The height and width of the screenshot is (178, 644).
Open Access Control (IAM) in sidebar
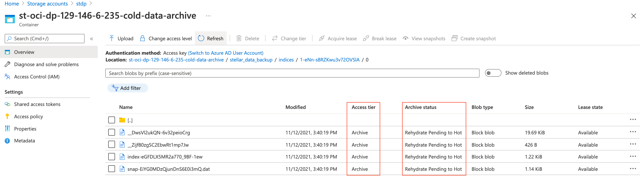37,77
